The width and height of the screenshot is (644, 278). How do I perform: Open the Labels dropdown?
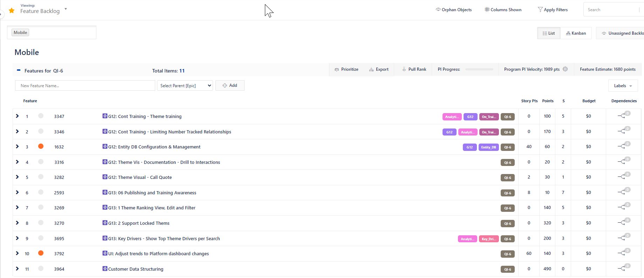click(623, 86)
